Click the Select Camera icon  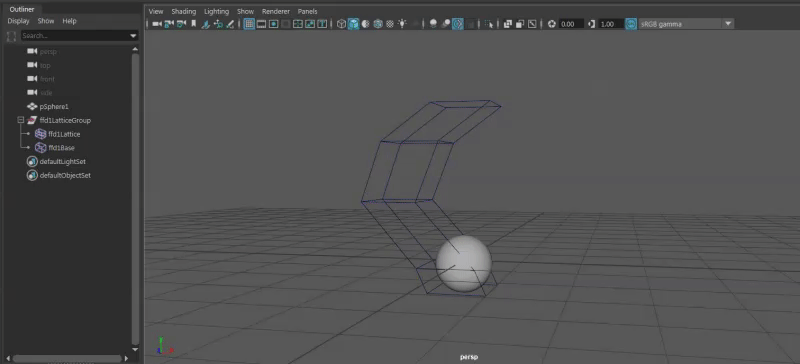point(156,24)
